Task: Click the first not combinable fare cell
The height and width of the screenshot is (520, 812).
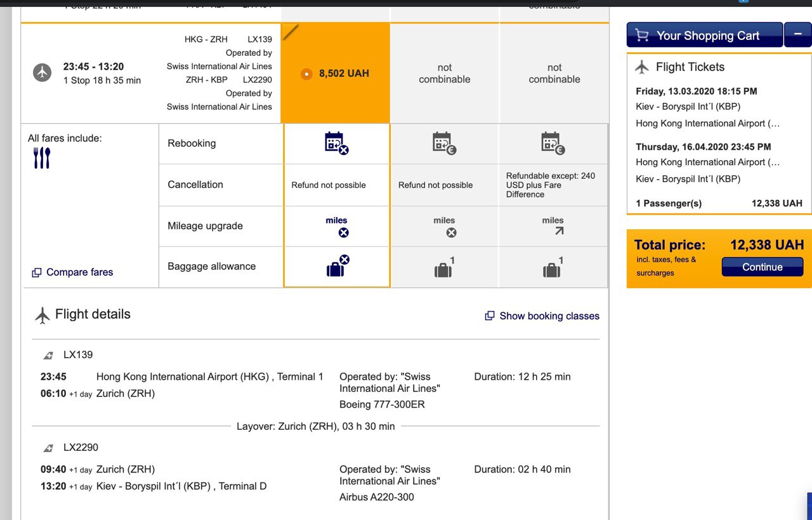Action: pos(445,73)
